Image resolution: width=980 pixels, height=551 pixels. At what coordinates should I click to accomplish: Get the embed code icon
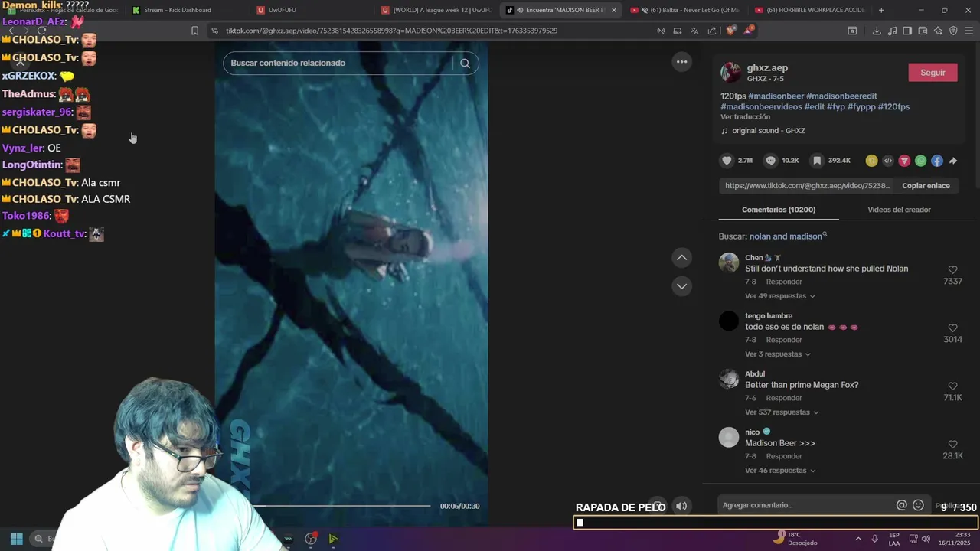click(888, 161)
